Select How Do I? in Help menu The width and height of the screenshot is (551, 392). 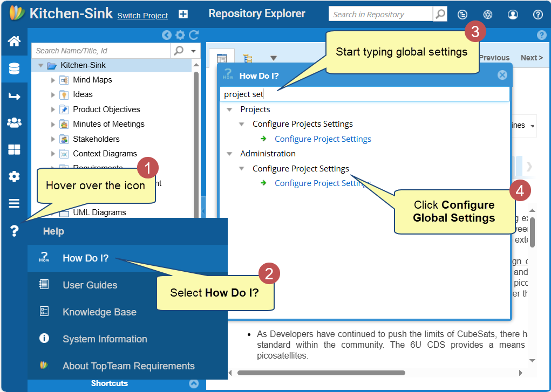coord(127,258)
